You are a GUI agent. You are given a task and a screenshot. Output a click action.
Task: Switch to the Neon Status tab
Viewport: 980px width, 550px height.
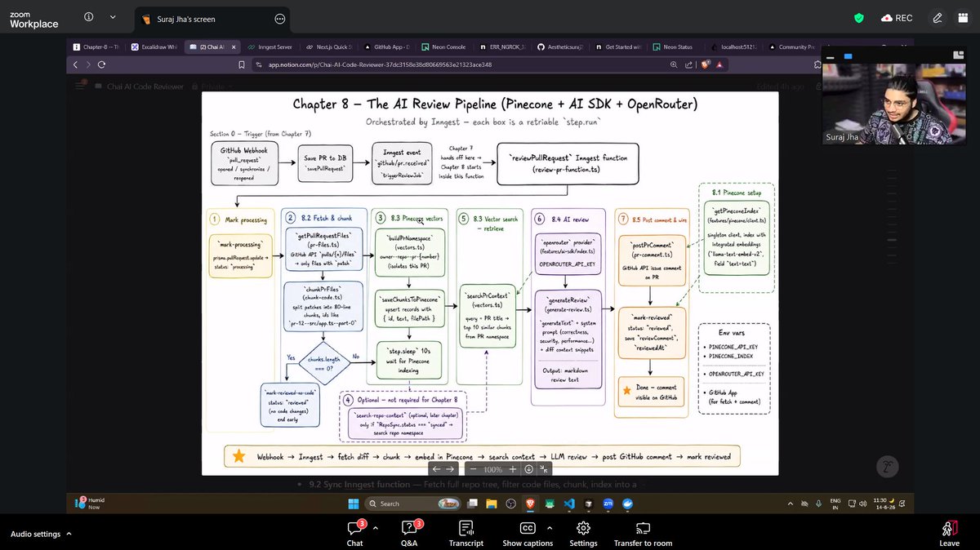pyautogui.click(x=675, y=47)
